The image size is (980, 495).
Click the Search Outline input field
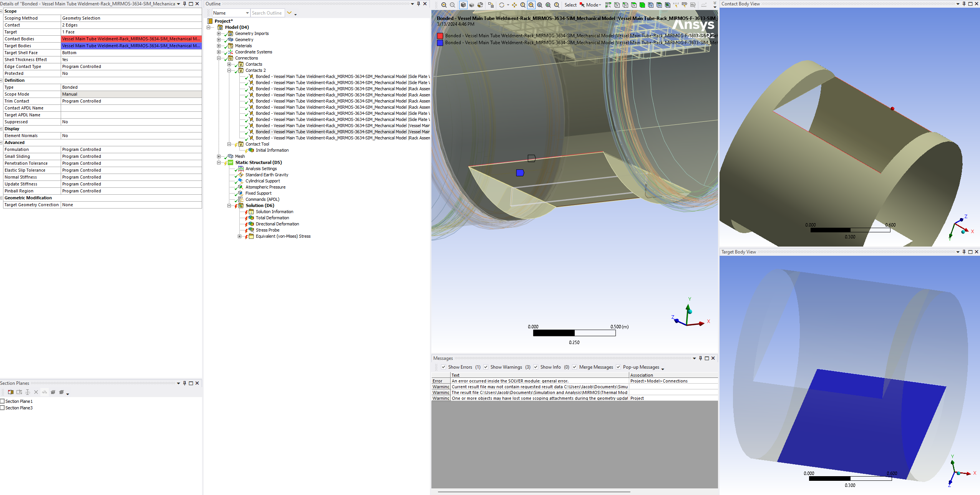point(267,13)
